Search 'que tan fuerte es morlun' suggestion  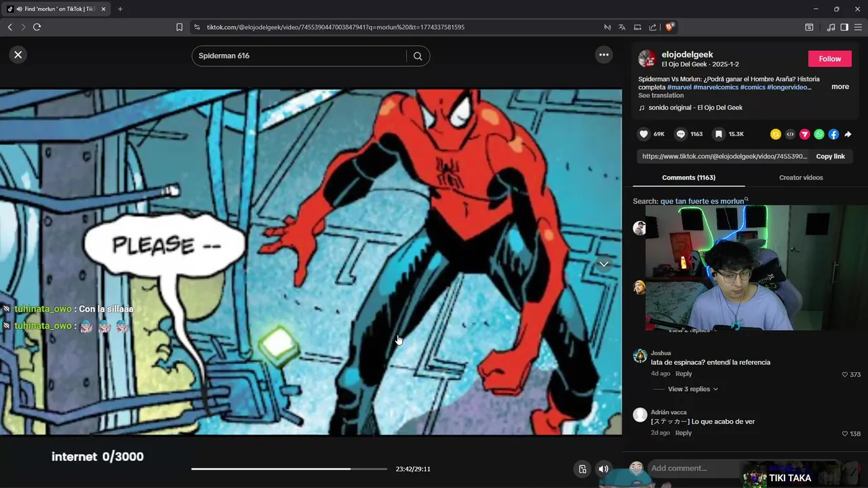click(704, 201)
